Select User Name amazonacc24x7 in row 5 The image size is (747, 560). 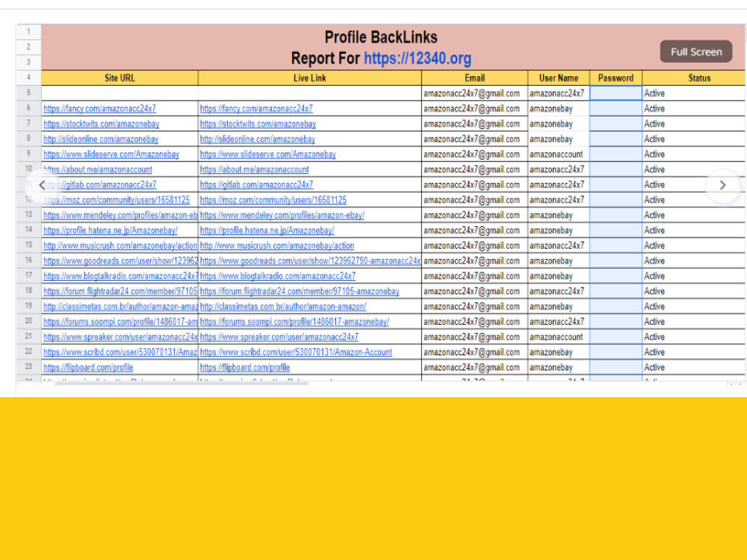559,93
